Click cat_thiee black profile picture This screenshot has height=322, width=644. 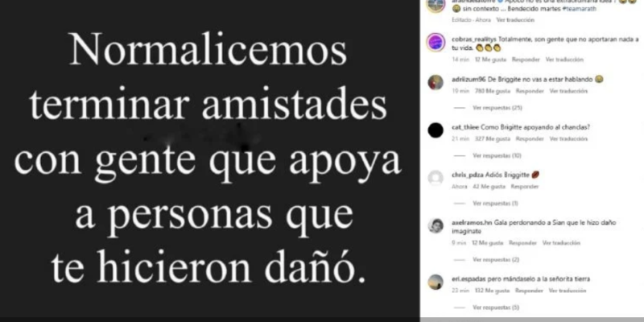(436, 130)
